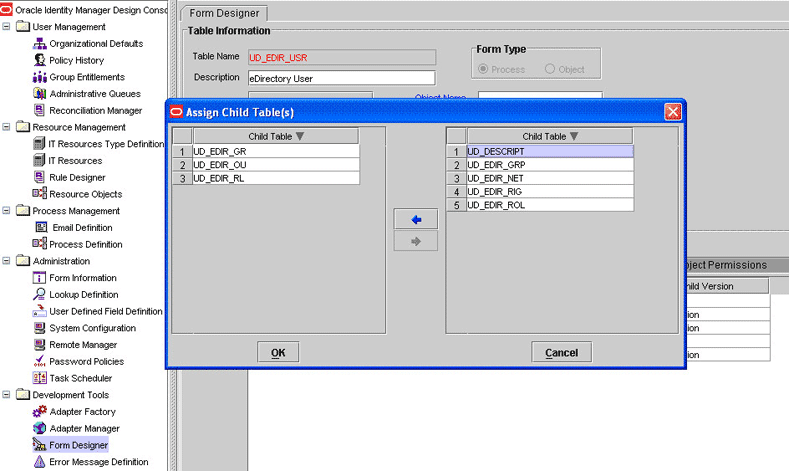Screen dimensions: 789x471
Task: Open Administrative Queues via its icon
Action: [x=39, y=94]
